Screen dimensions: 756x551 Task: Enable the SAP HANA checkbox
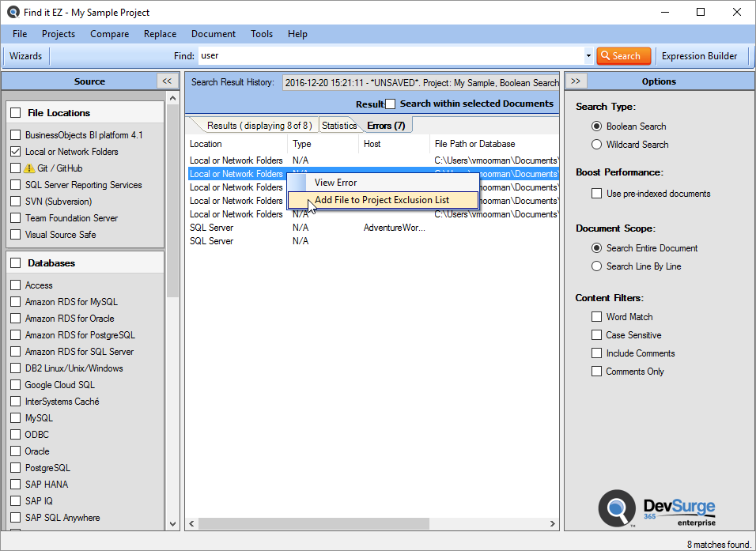click(x=16, y=485)
